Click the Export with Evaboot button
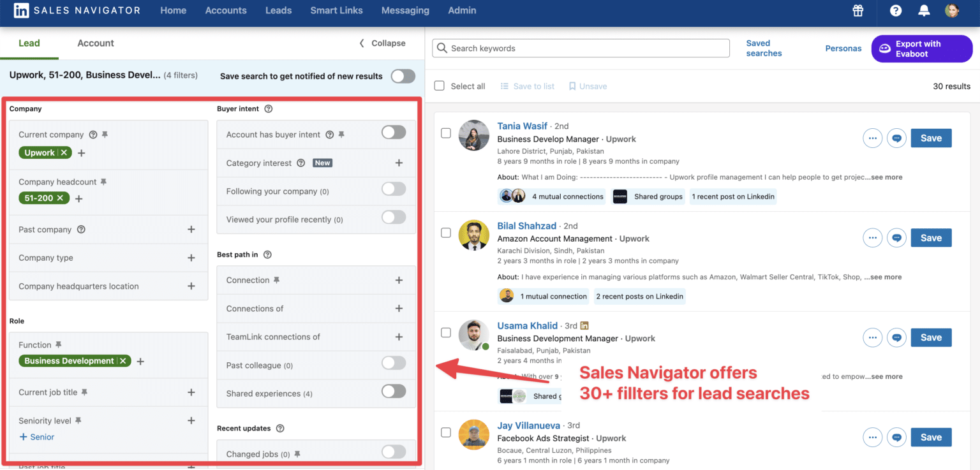This screenshot has height=470, width=980. tap(922, 48)
